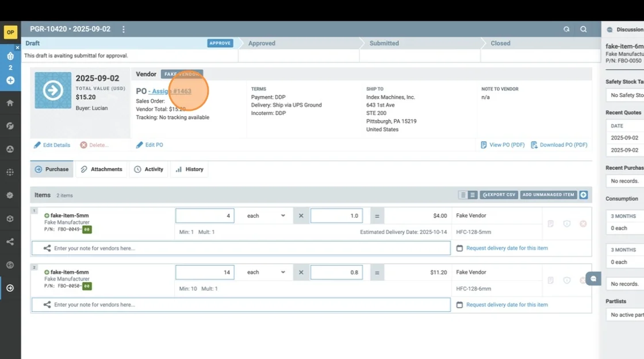Click the Home icon in sidebar
Screen dimensions: 644x359
[10, 103]
